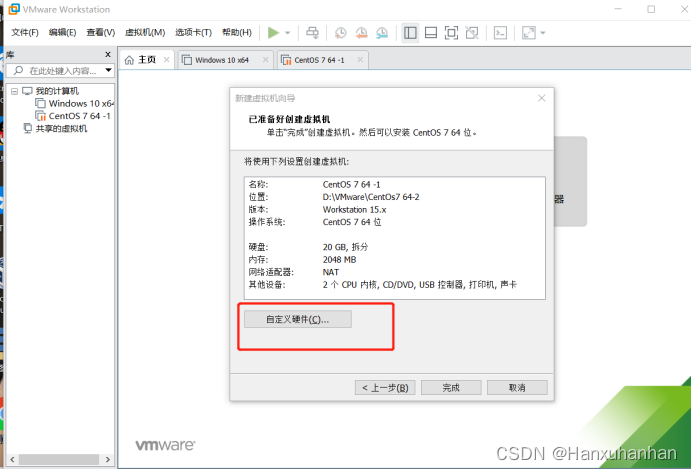
Task: Open the console view icon
Action: [500, 33]
